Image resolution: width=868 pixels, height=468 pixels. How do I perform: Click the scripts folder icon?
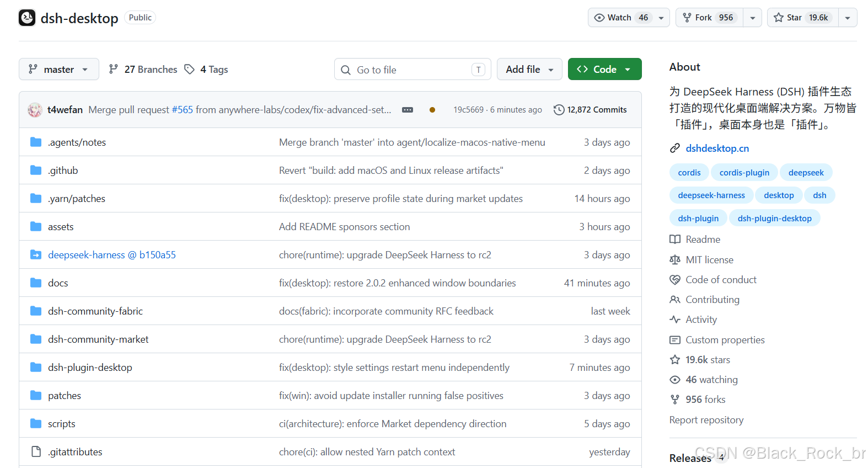36,424
